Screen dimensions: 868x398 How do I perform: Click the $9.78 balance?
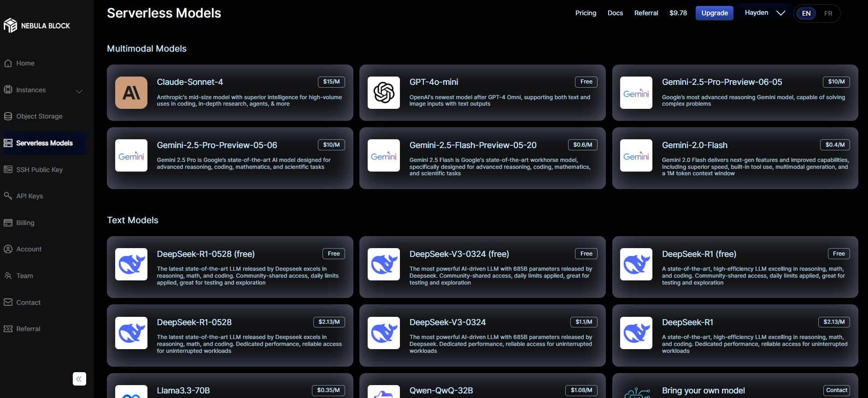point(678,13)
